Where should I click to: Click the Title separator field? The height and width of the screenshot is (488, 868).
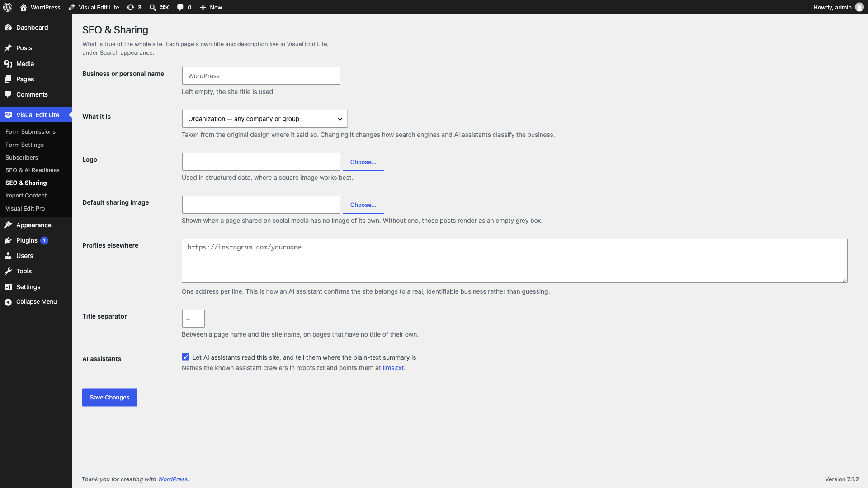[x=193, y=319]
